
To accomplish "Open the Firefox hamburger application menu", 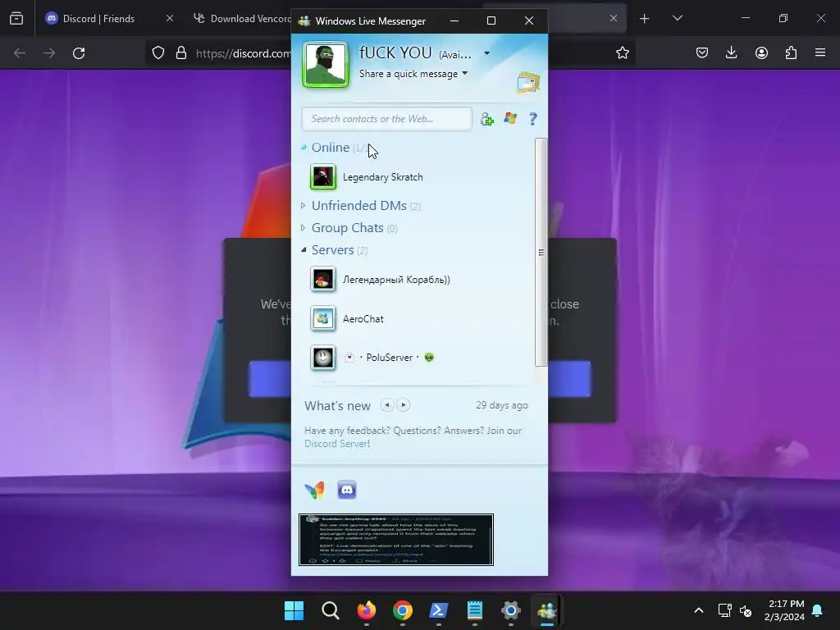I will [820, 52].
